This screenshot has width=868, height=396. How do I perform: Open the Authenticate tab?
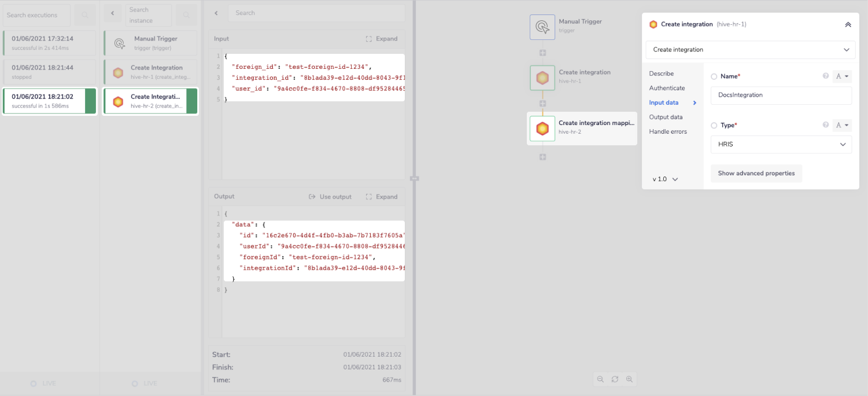click(667, 88)
